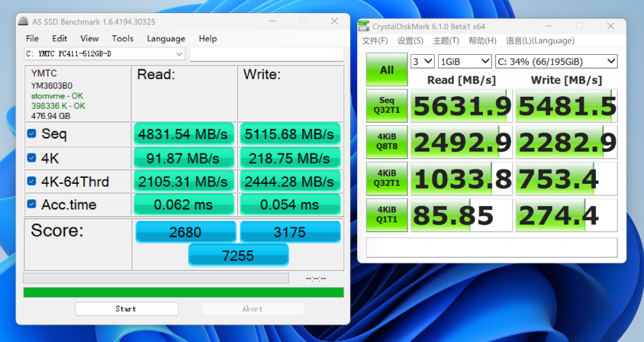
Task: Click the AS SSD Benchmark title bar icon
Action: click(x=23, y=21)
